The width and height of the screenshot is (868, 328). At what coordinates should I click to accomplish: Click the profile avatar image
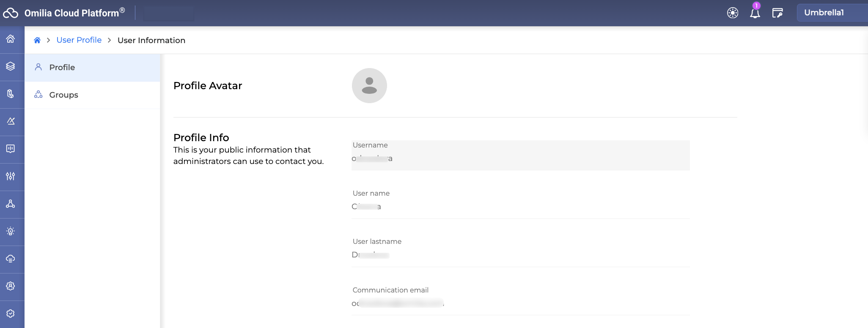click(369, 85)
